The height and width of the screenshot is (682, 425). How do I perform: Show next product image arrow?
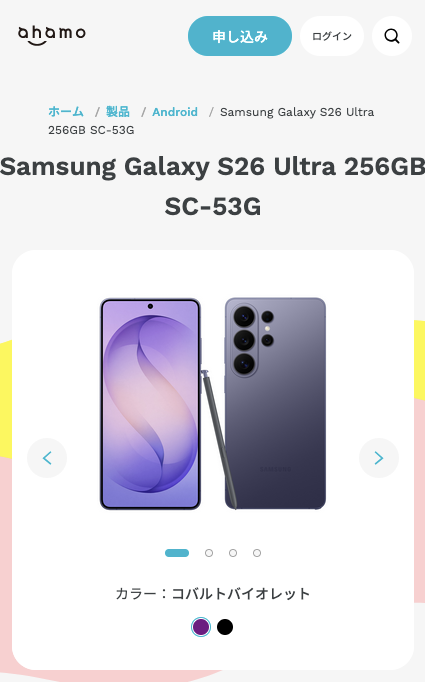coord(378,458)
